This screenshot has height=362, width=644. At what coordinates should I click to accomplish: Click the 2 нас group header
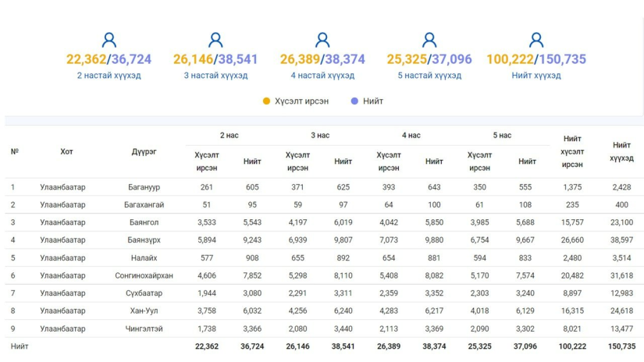click(229, 136)
